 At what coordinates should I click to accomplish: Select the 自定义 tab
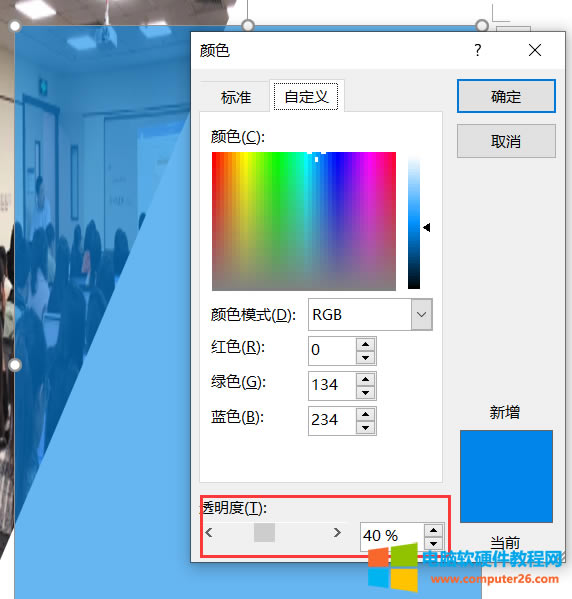[x=306, y=97]
